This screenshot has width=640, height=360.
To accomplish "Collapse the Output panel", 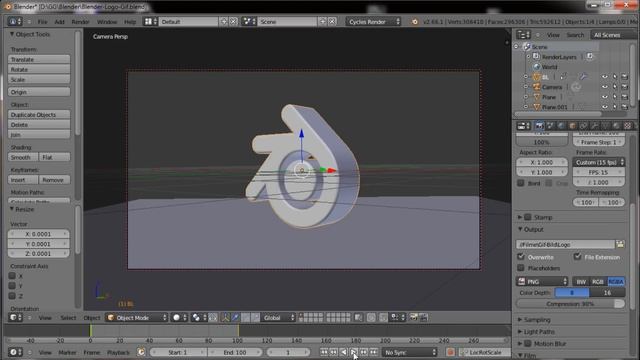I will pos(520,229).
